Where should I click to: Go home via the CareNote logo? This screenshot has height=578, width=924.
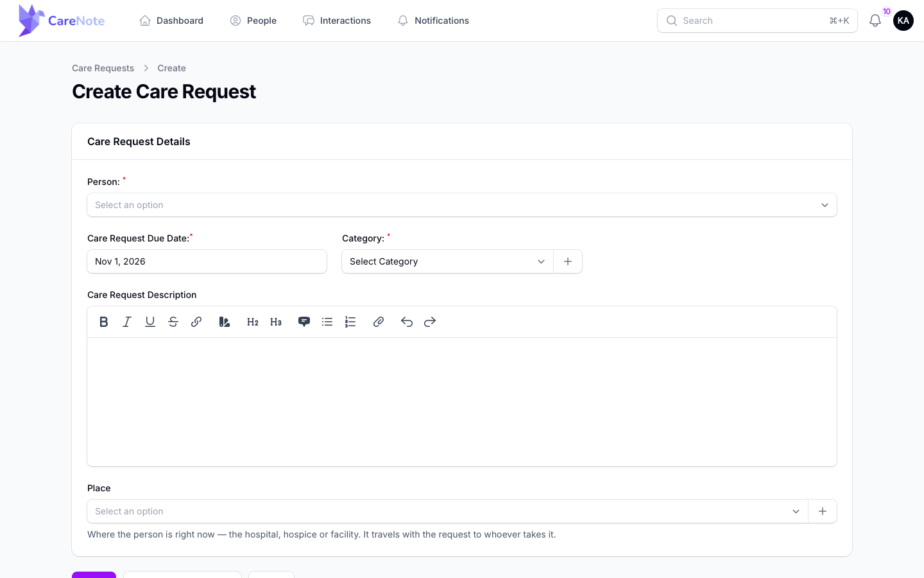point(62,21)
